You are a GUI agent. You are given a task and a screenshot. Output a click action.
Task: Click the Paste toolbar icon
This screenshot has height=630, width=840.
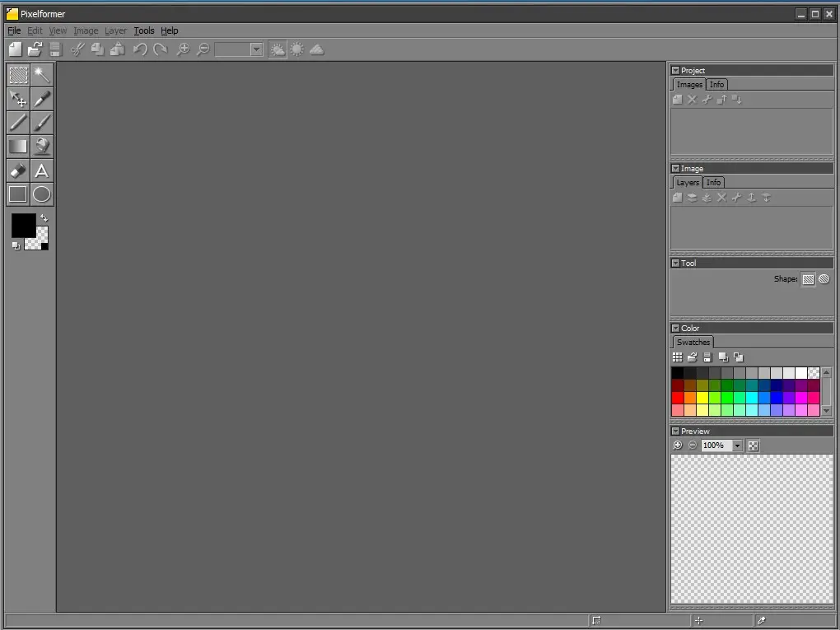[x=117, y=49]
